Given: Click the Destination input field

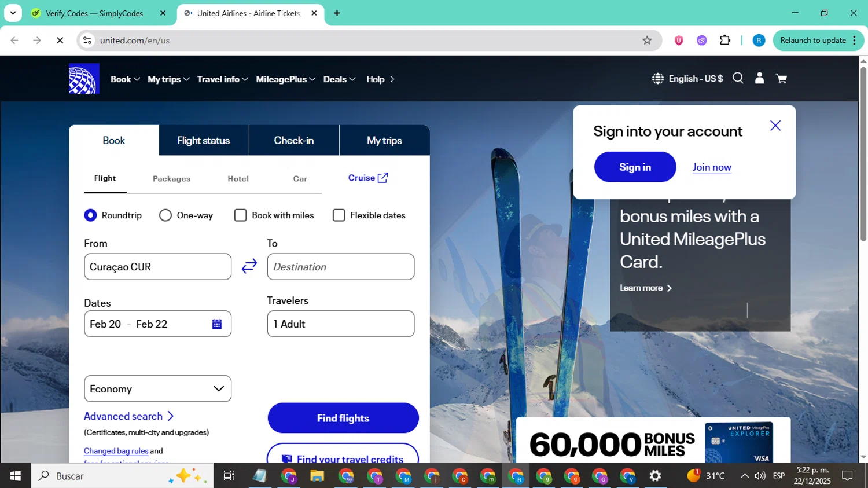Looking at the screenshot, I should (x=340, y=267).
